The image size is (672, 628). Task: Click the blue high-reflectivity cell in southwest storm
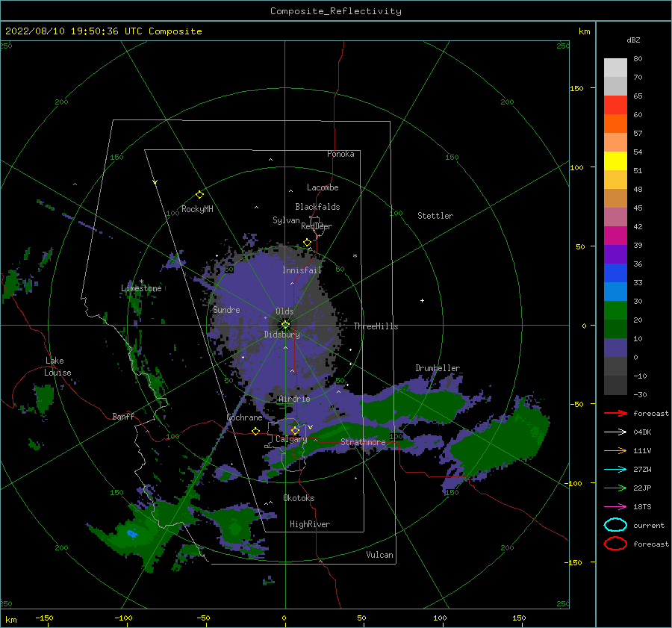point(131,534)
